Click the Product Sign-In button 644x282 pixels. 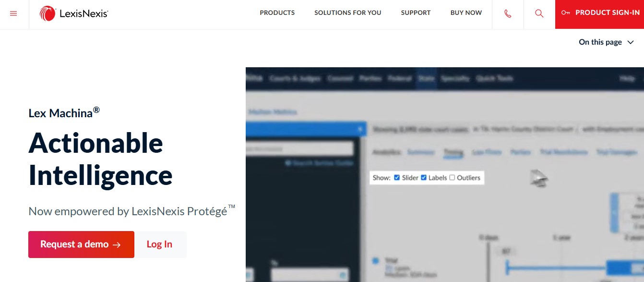tap(599, 13)
